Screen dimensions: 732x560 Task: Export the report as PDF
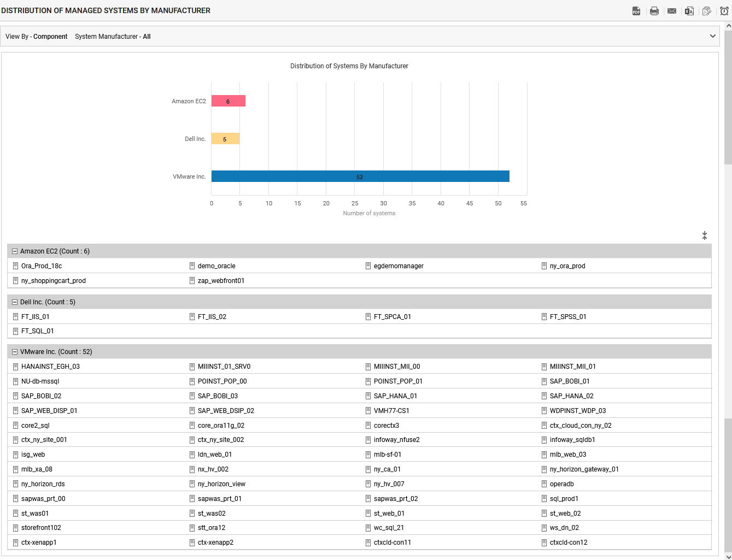point(636,11)
